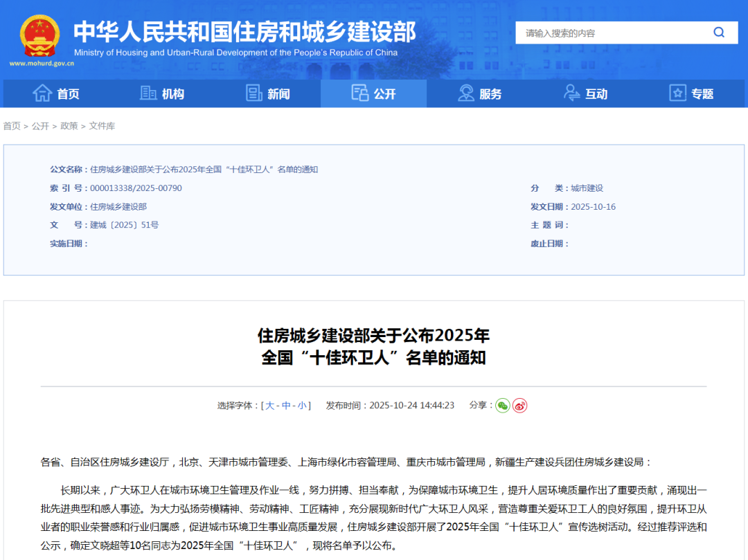Click the issuing unit value 住房城乡建设部
This screenshot has width=748, height=560.
pos(118,207)
